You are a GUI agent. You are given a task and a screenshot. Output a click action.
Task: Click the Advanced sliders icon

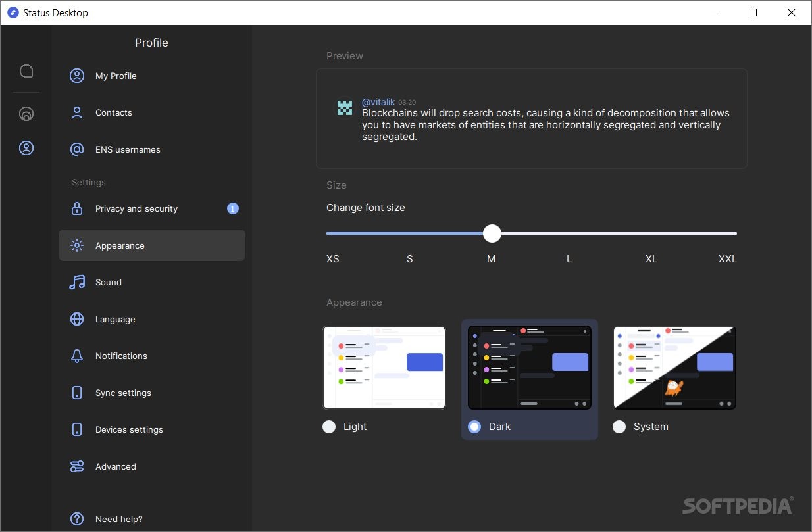[x=77, y=466]
